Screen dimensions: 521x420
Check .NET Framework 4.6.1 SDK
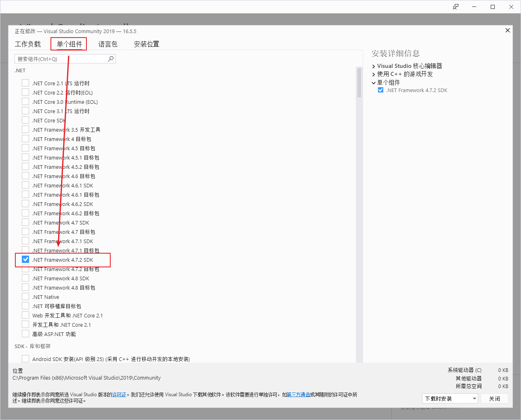tap(25, 185)
